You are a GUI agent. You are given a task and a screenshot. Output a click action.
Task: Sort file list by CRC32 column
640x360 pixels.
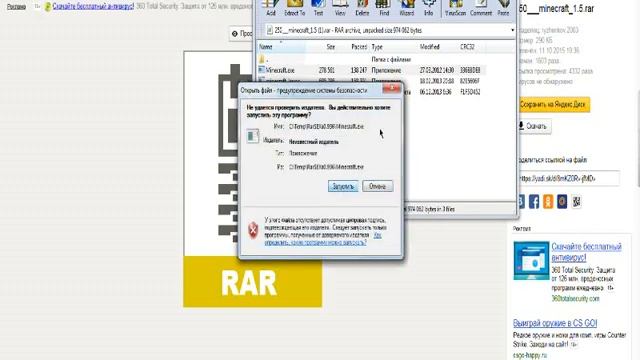(467, 47)
